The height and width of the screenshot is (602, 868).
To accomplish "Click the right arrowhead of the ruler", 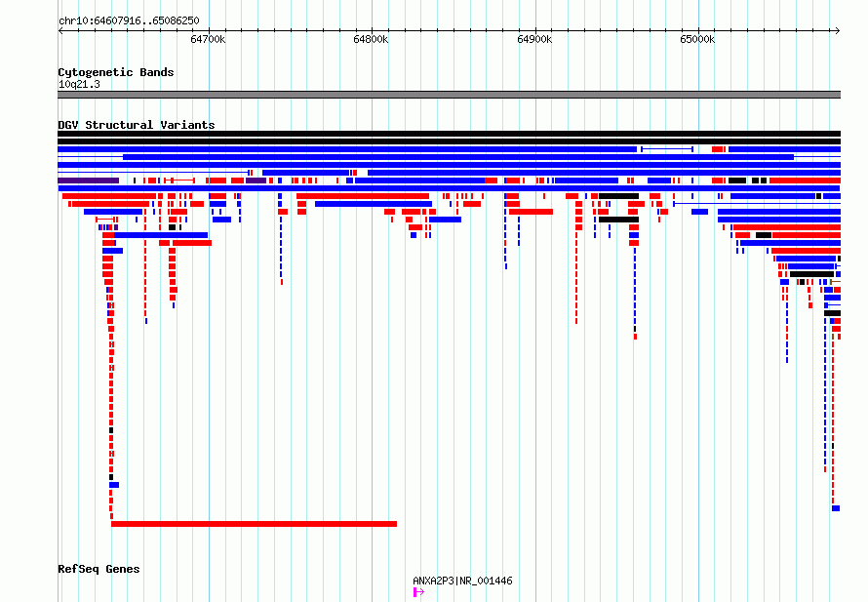I will pyautogui.click(x=838, y=31).
